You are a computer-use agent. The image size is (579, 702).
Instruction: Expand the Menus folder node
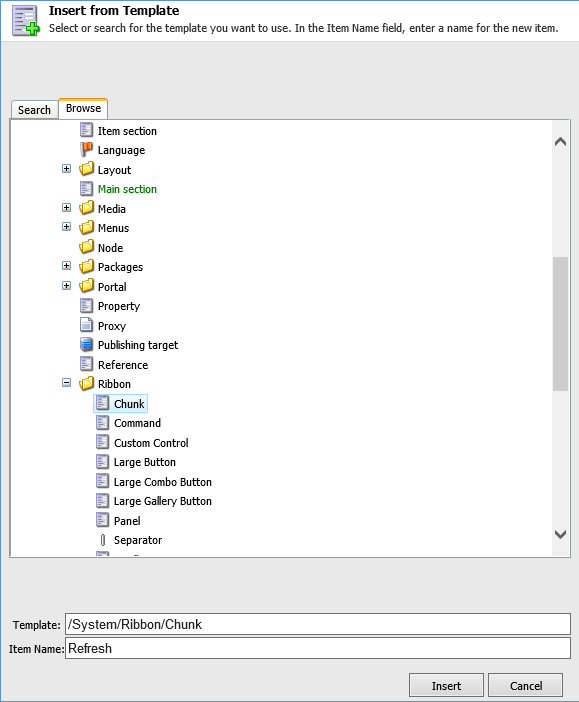66,227
